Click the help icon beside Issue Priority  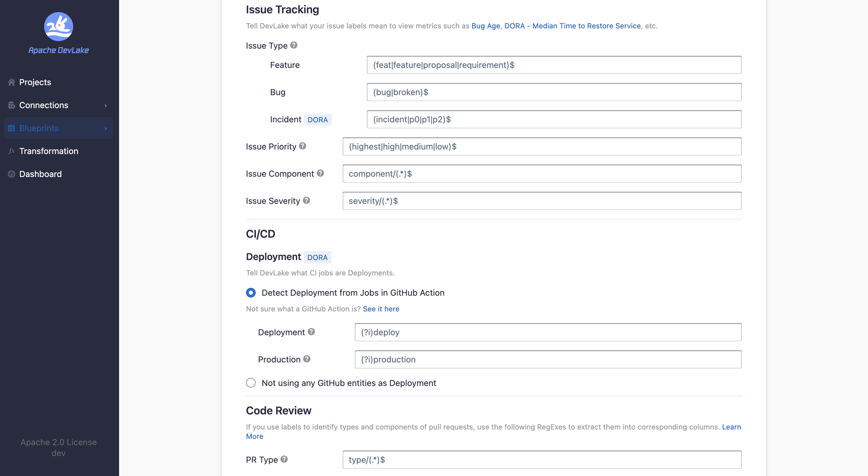(302, 146)
